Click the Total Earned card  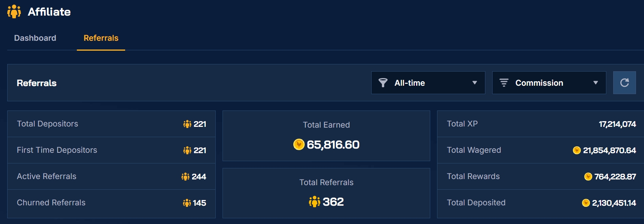point(326,136)
